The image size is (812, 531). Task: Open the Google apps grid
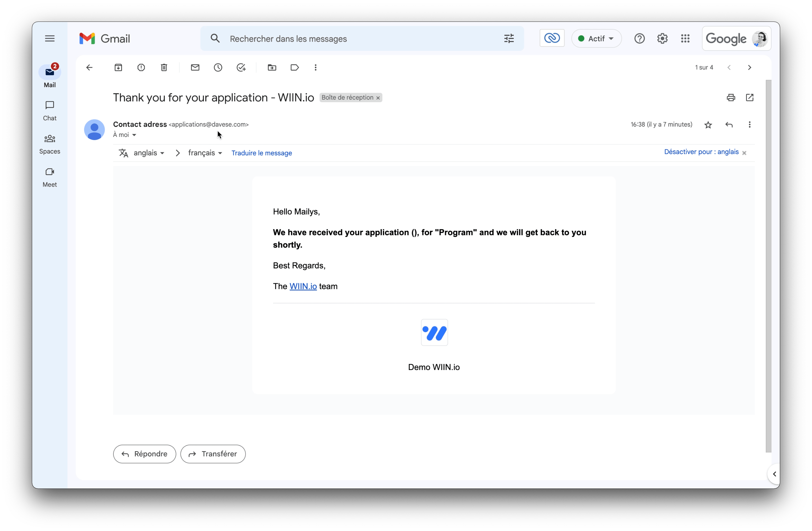(x=685, y=38)
